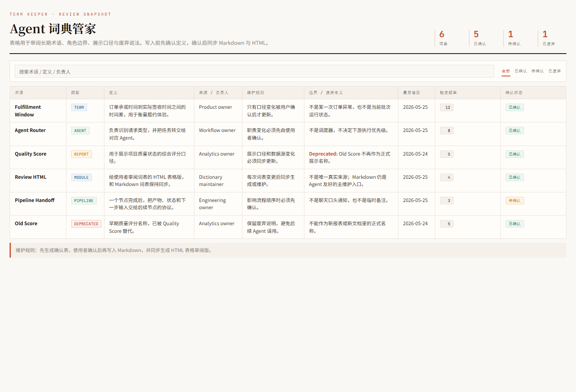Click the frequency value 3 for Pipeline Handoff
Image resolution: width=576 pixels, height=392 pixels.
point(447,201)
